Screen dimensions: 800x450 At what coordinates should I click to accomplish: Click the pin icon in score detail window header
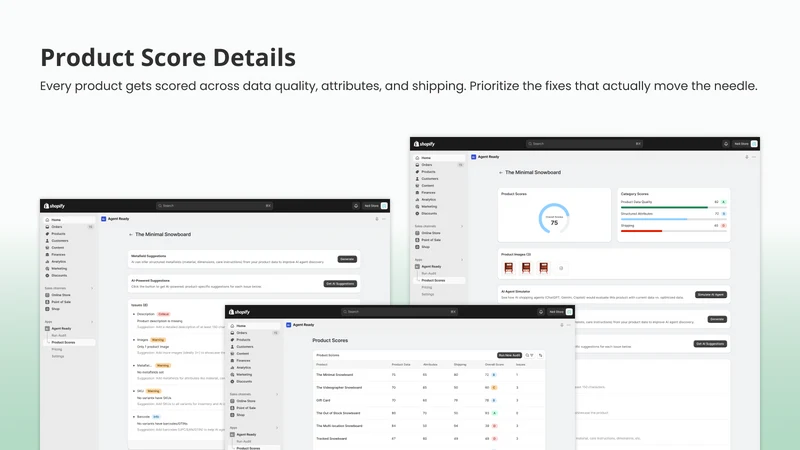coord(747,157)
